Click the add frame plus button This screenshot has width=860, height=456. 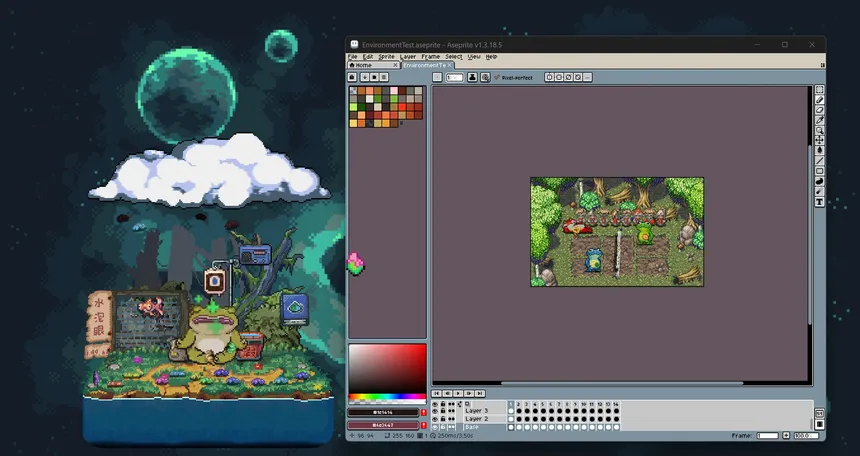click(786, 435)
